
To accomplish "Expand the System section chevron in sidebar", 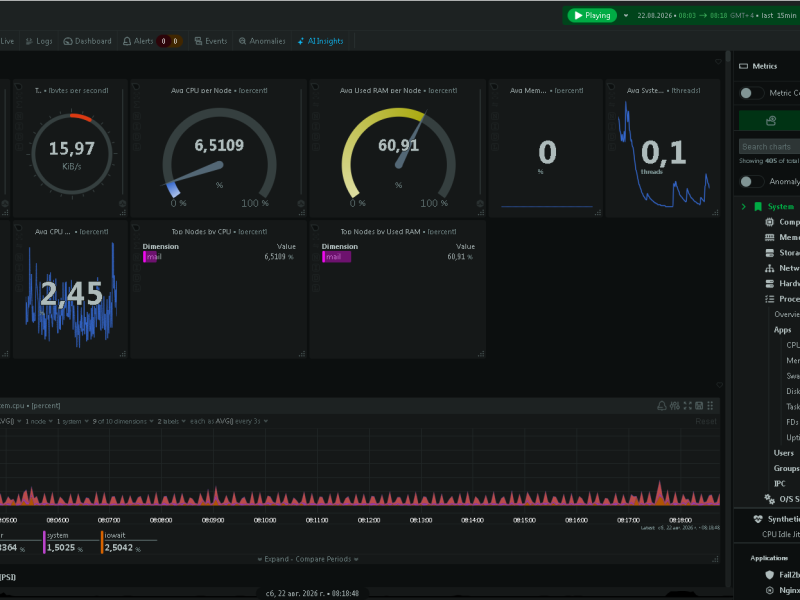I will pos(743,207).
